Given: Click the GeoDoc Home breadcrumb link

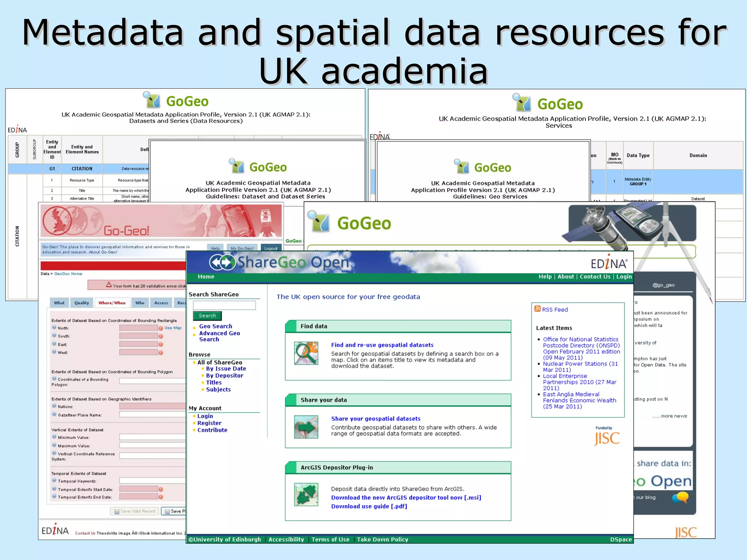Looking at the screenshot, I should (x=68, y=274).
